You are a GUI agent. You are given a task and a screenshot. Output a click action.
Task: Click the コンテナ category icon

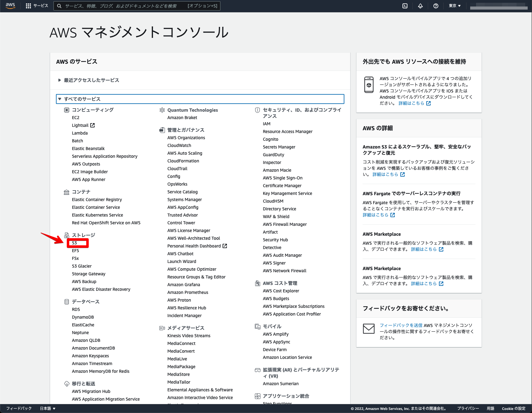pos(66,192)
